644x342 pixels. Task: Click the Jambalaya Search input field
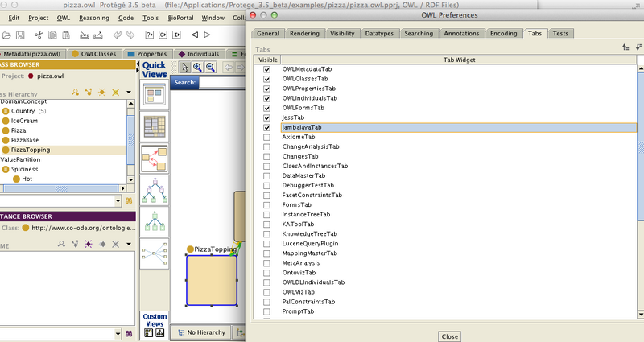point(223,83)
